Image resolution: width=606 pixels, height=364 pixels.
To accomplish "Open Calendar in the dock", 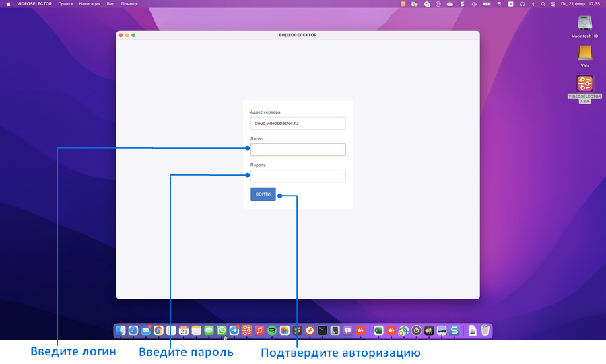I will click(184, 330).
